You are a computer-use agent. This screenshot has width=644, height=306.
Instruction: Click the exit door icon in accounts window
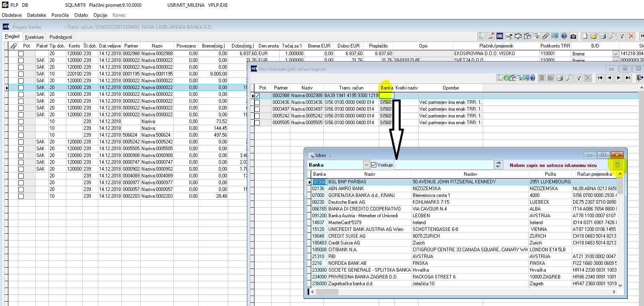640,78
